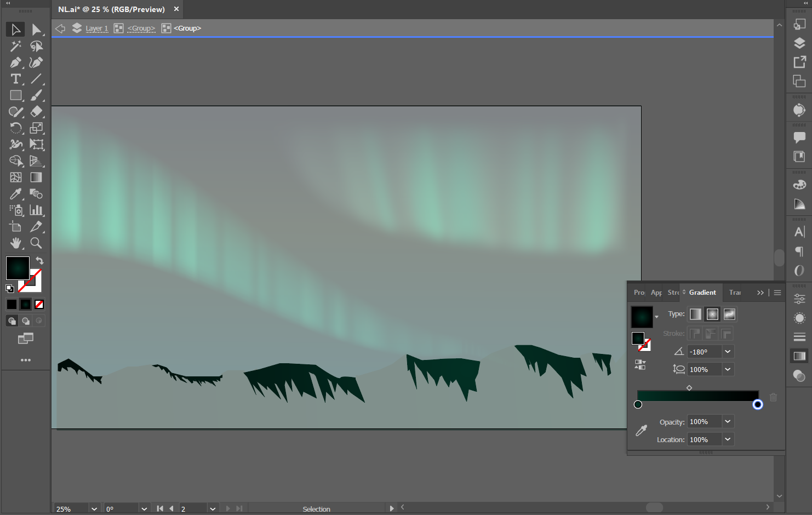Open gradient preset dropdown arrow
Image resolution: width=812 pixels, height=515 pixels.
[x=656, y=317]
